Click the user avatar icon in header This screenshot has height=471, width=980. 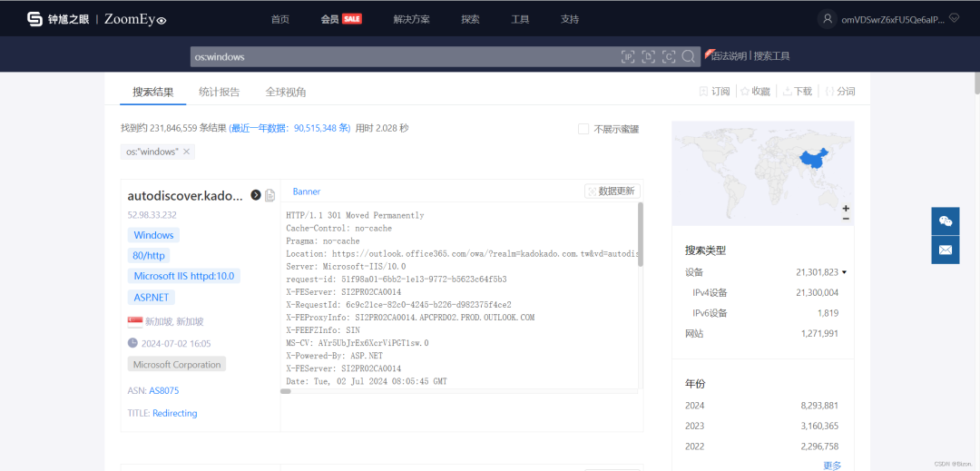(828, 19)
